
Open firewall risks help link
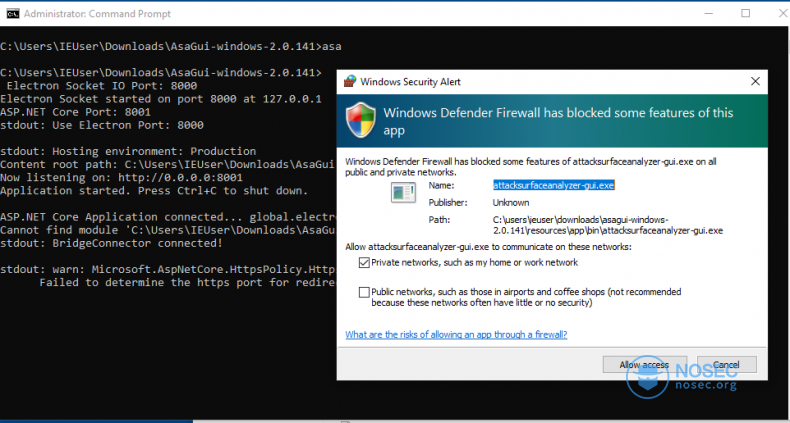pos(456,334)
